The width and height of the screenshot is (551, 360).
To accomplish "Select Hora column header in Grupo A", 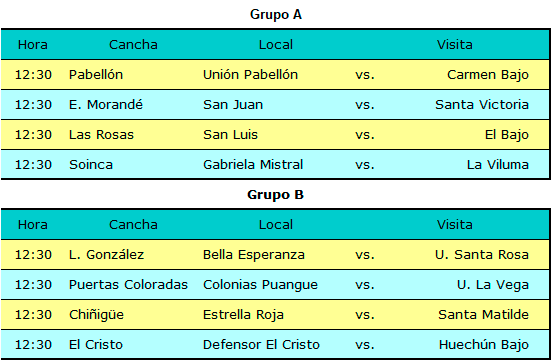I will [x=33, y=45].
